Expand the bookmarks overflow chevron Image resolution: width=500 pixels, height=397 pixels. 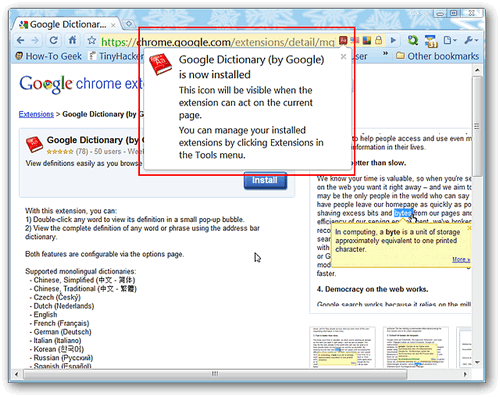(385, 53)
